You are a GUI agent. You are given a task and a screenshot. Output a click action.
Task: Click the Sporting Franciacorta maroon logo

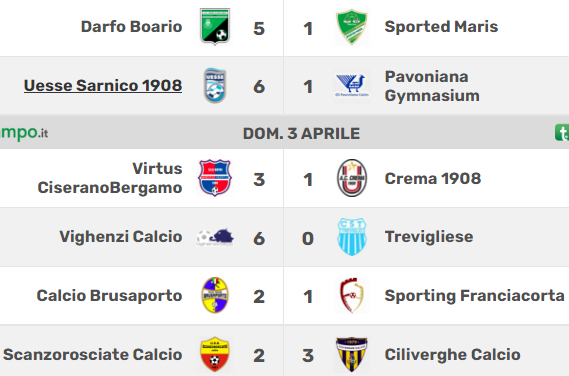pyautogui.click(x=352, y=295)
